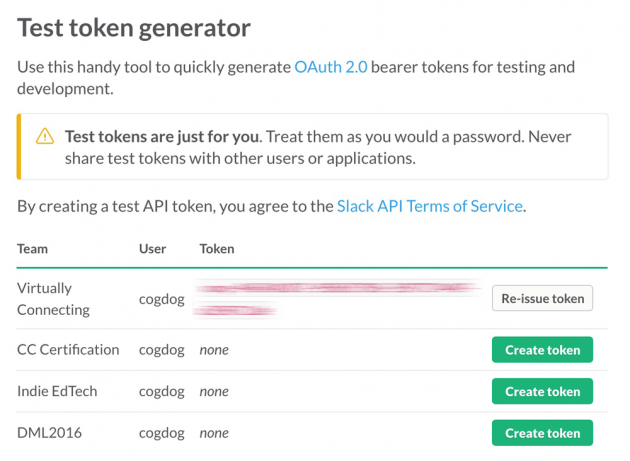Image resolution: width=630 pixels, height=461 pixels.
Task: Click the bold 'Test tokens are just for you' text
Action: 162,137
